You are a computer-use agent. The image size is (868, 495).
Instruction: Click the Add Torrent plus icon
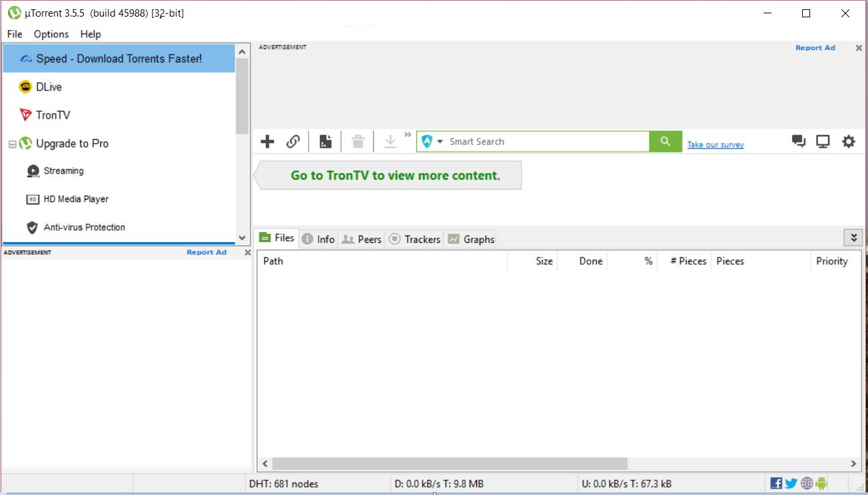click(267, 142)
